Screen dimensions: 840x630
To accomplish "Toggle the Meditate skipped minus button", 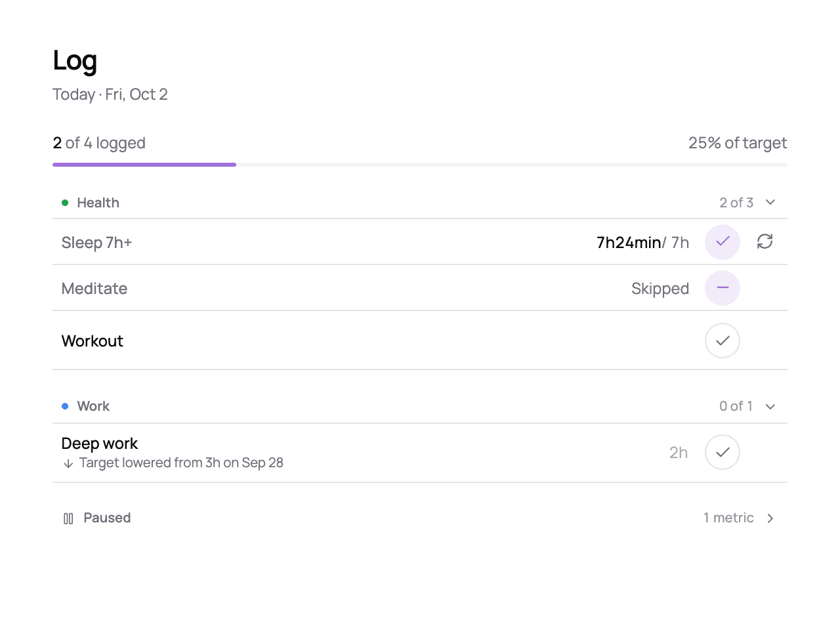I will 723,288.
